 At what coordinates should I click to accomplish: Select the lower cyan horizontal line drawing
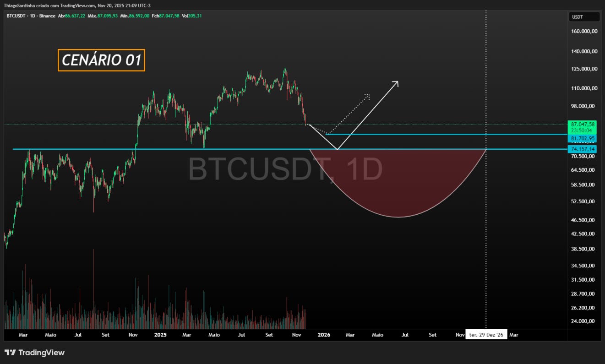(x=183, y=149)
